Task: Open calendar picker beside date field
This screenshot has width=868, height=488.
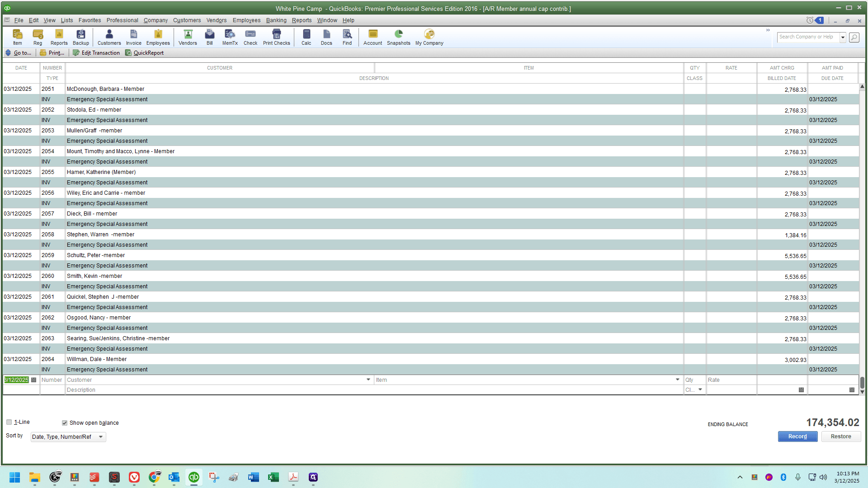Action: pyautogui.click(x=34, y=380)
